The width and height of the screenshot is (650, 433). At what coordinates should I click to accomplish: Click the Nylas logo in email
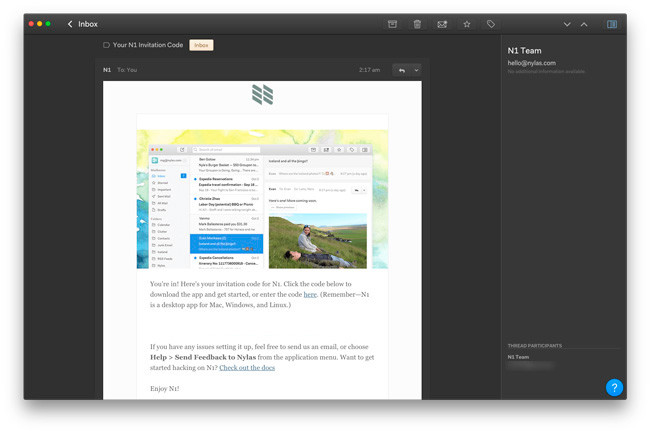(x=262, y=94)
